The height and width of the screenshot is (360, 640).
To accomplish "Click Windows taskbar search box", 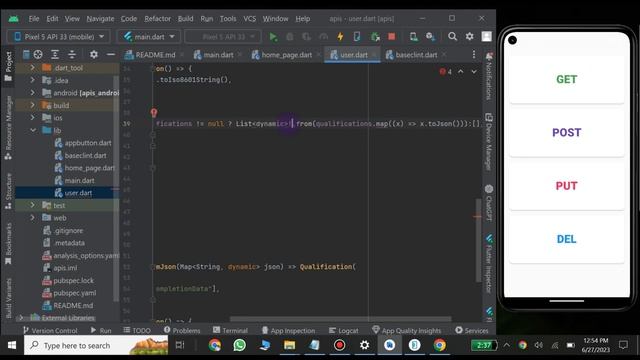I will pos(96,345).
